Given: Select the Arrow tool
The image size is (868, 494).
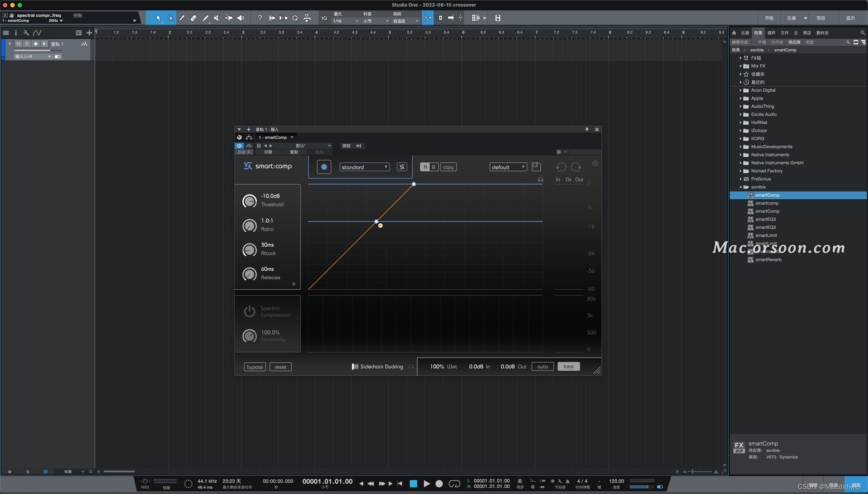Looking at the screenshot, I should click(x=158, y=18).
